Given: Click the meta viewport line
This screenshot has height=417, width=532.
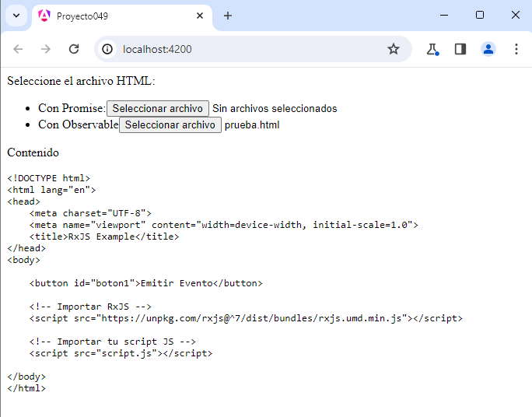Looking at the screenshot, I should (224, 225).
